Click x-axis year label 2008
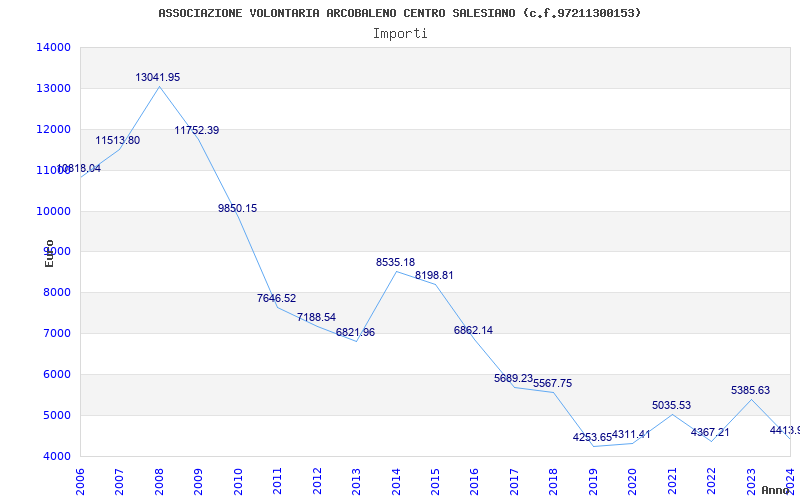Screen dimensions: 800x500 pos(159,480)
